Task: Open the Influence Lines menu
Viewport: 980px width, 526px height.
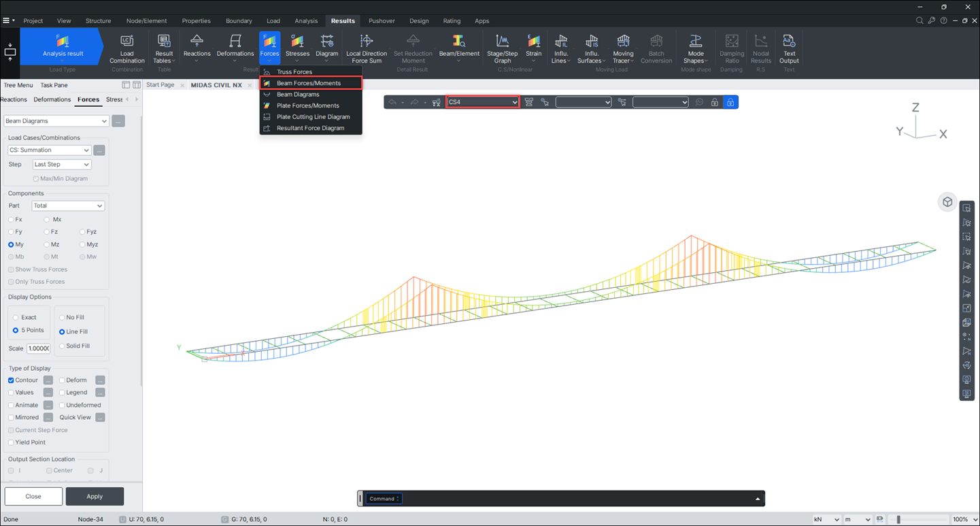Action: point(560,48)
